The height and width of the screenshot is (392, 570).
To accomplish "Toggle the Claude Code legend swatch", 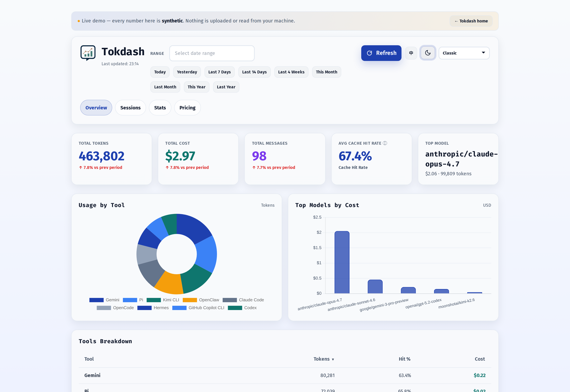I will click(230, 300).
